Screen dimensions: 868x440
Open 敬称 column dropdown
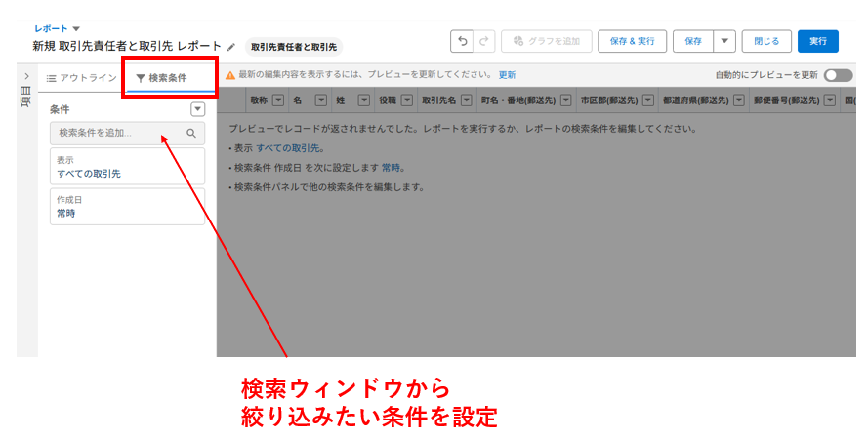click(x=278, y=100)
